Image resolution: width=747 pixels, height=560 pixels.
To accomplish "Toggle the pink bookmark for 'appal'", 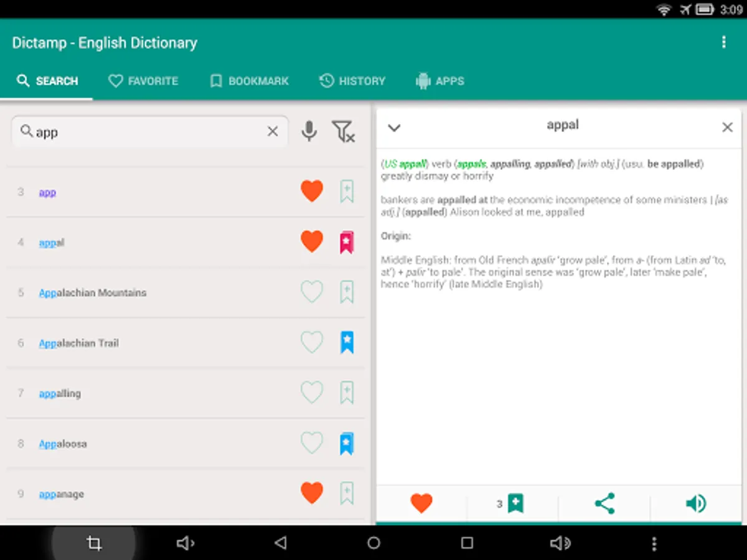I will pos(347,242).
